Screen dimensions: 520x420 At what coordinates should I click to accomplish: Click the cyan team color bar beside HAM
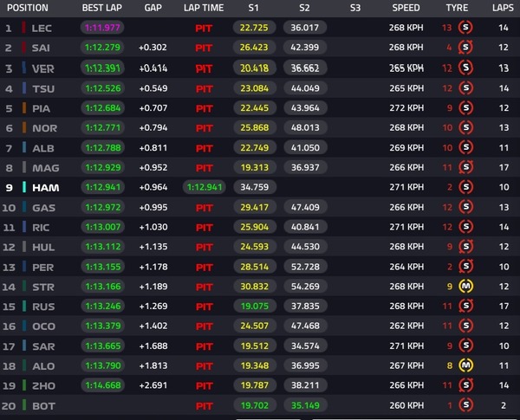coord(24,187)
